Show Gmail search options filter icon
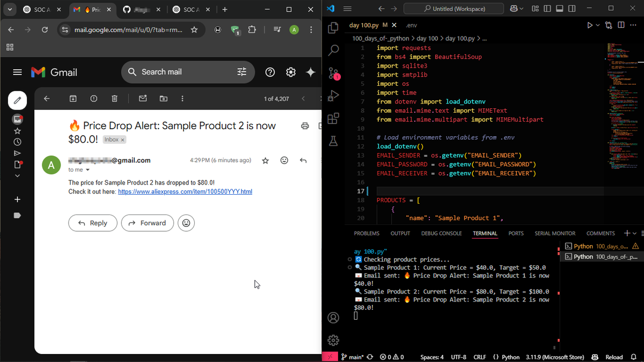 tap(242, 72)
